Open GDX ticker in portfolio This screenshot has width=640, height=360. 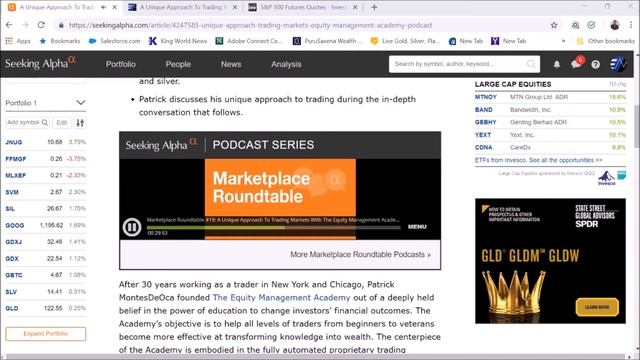[12, 258]
